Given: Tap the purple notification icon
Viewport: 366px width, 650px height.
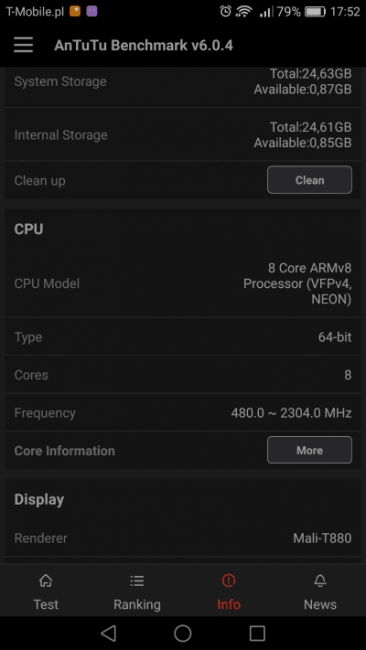Looking at the screenshot, I should click(92, 11).
